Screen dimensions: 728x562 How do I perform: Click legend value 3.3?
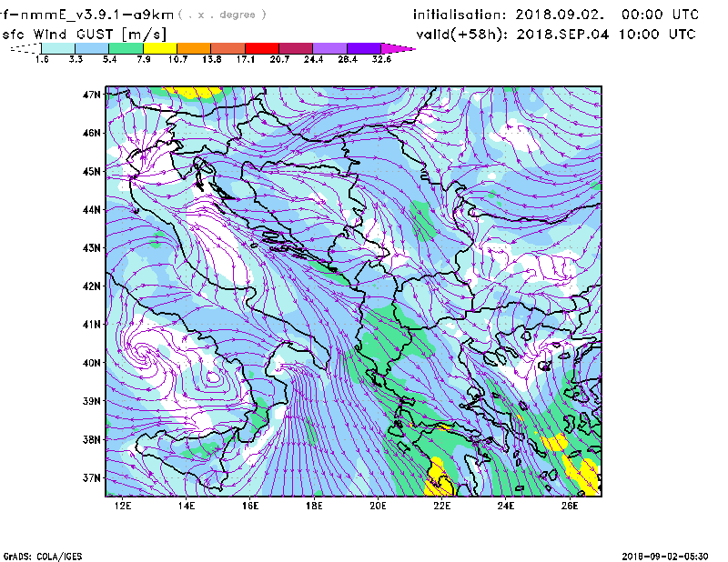(x=76, y=59)
